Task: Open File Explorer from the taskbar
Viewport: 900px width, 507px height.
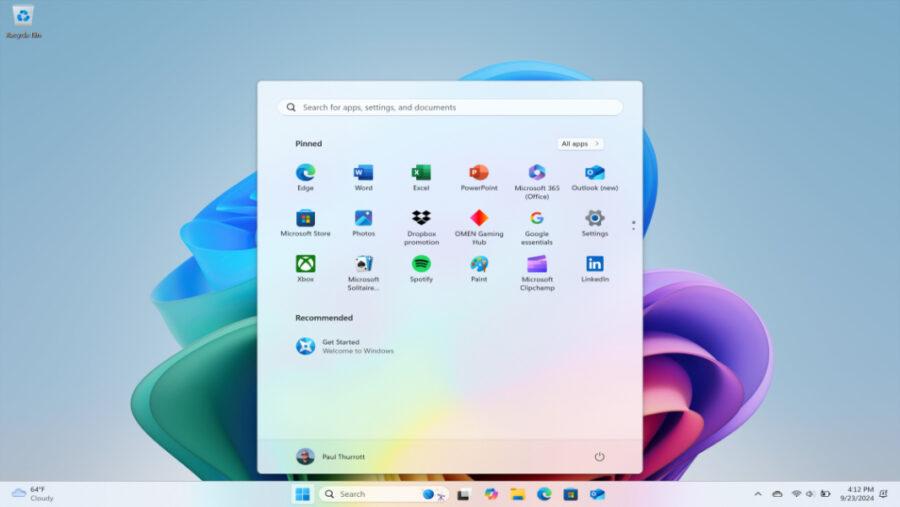Action: pyautogui.click(x=518, y=494)
